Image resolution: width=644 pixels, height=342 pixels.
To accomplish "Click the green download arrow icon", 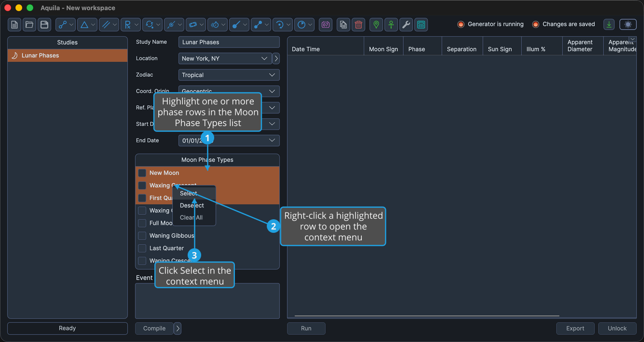I will 609,25.
